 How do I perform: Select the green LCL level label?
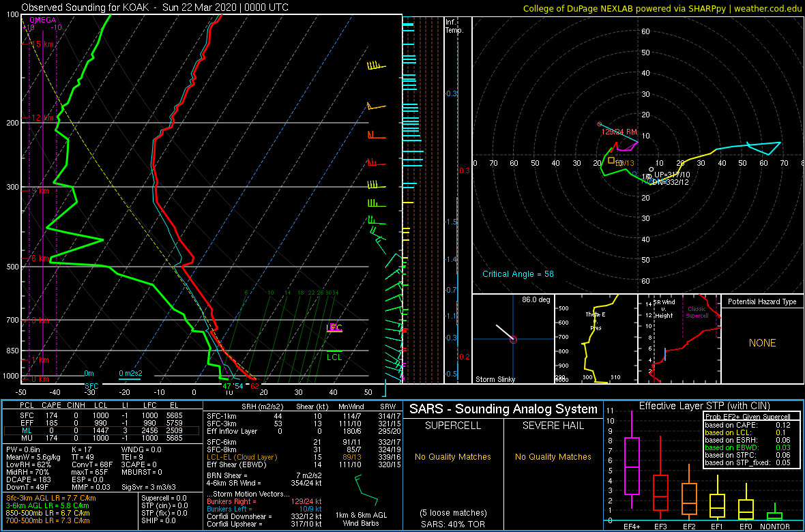click(x=335, y=357)
